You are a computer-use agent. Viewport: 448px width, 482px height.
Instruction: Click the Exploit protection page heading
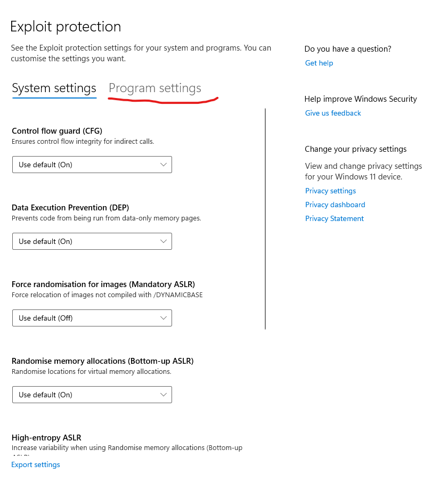(x=66, y=27)
